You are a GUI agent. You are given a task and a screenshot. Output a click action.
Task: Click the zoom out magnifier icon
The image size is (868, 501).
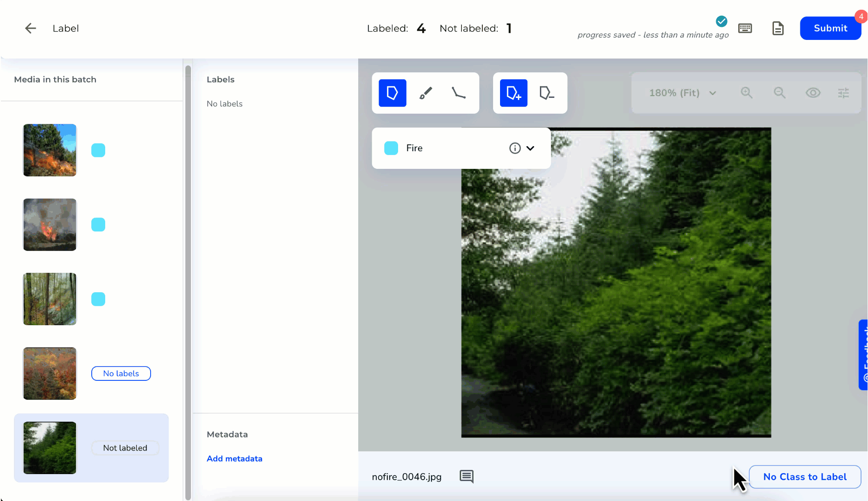pyautogui.click(x=780, y=93)
